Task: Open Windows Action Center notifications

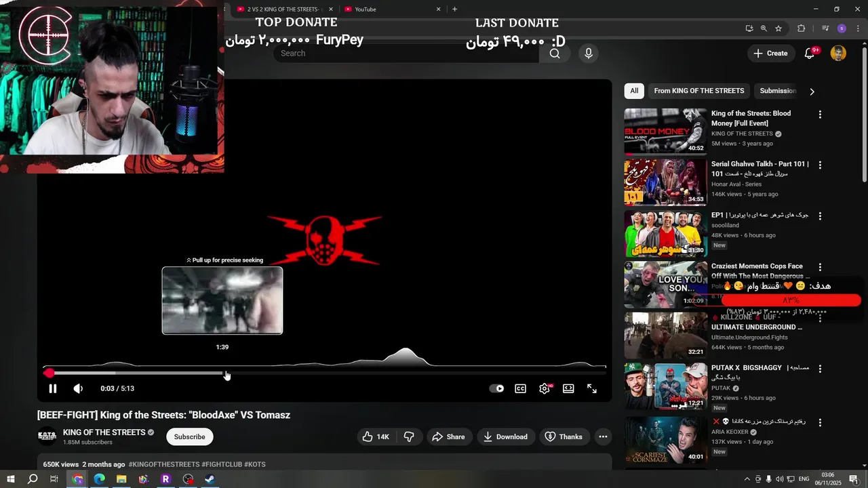Action: (x=854, y=479)
